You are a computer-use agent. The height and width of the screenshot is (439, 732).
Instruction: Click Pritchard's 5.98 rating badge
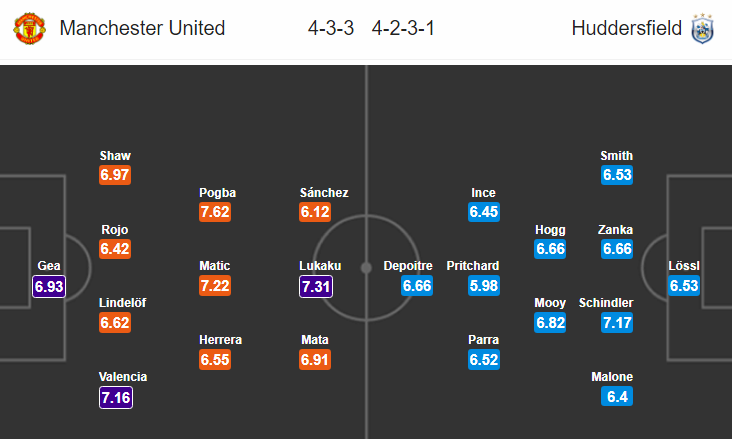[484, 286]
